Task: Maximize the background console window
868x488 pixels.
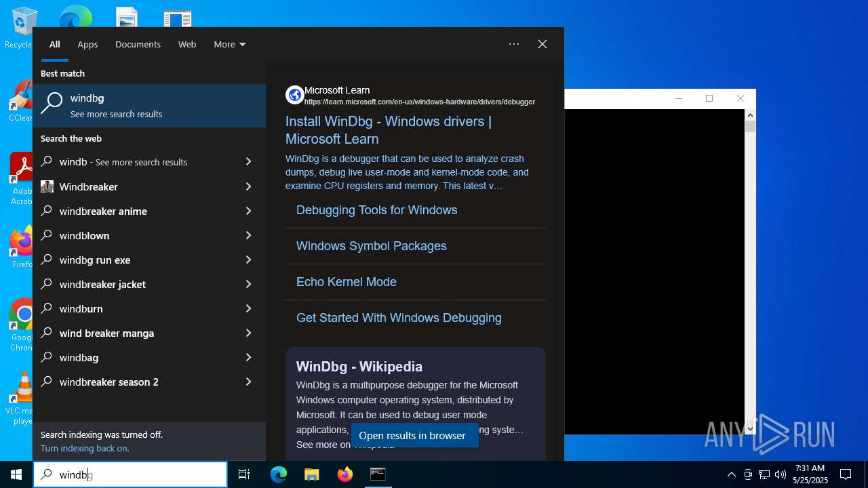Action: pyautogui.click(x=709, y=98)
